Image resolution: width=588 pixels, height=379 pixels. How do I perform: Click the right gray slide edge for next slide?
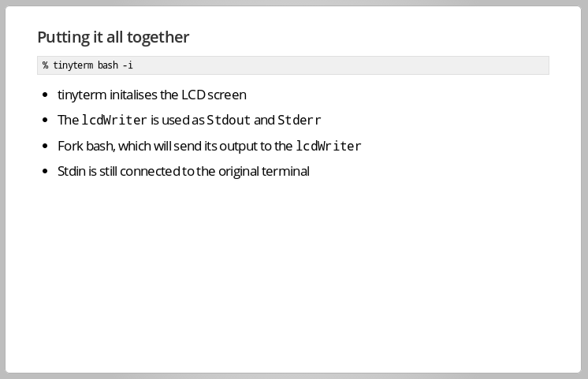(x=585, y=189)
